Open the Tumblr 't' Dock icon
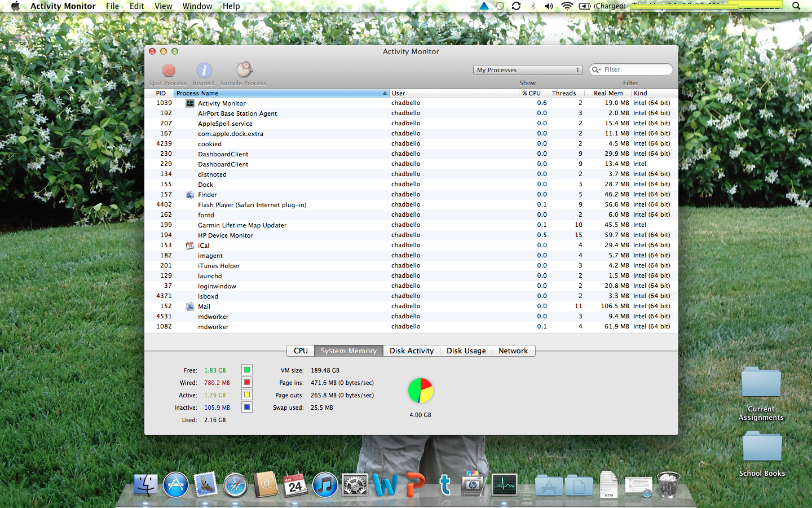 click(445, 485)
